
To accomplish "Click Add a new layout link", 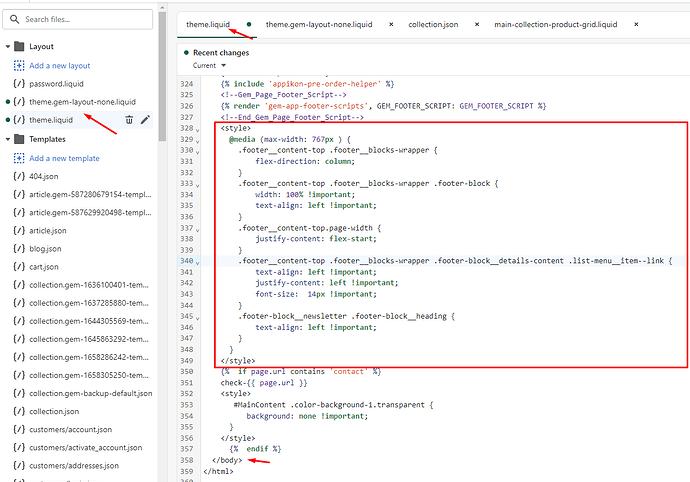I will tap(59, 66).
